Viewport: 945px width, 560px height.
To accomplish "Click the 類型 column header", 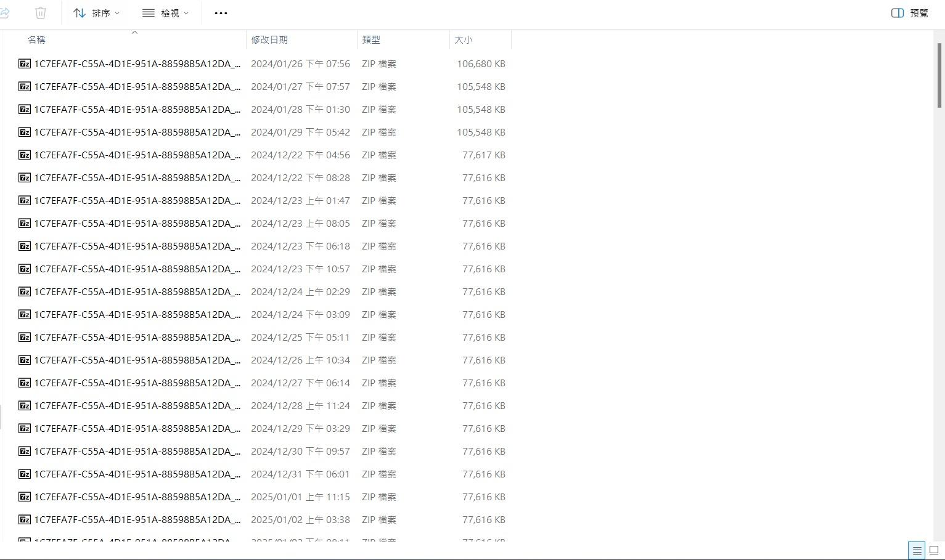I will pos(371,39).
